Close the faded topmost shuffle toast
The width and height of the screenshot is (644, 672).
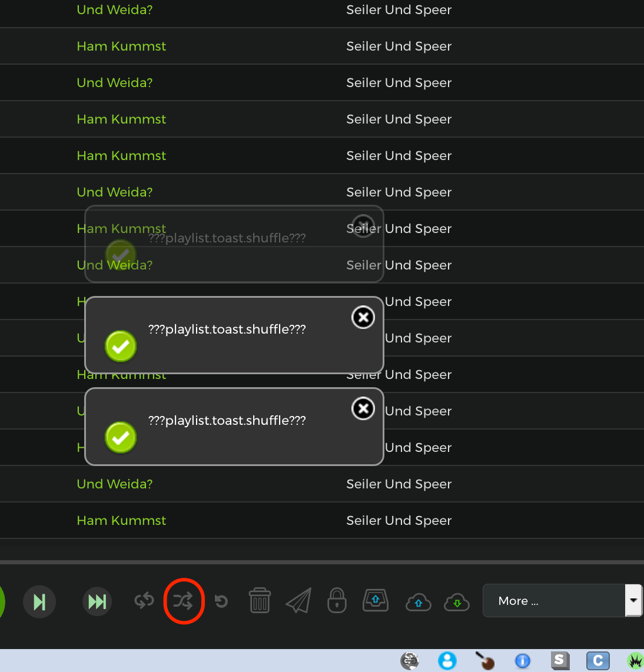point(363,226)
